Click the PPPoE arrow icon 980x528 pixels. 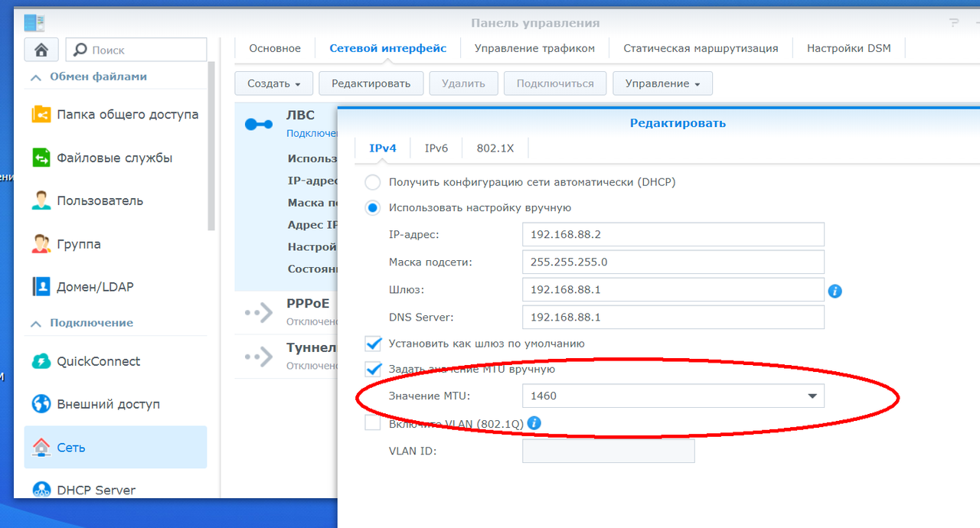point(259,311)
